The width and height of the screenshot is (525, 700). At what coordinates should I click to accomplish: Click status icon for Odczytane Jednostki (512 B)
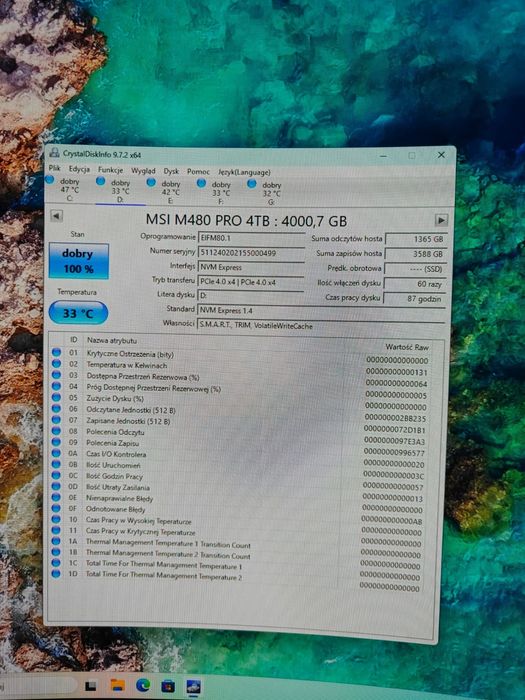[56, 408]
